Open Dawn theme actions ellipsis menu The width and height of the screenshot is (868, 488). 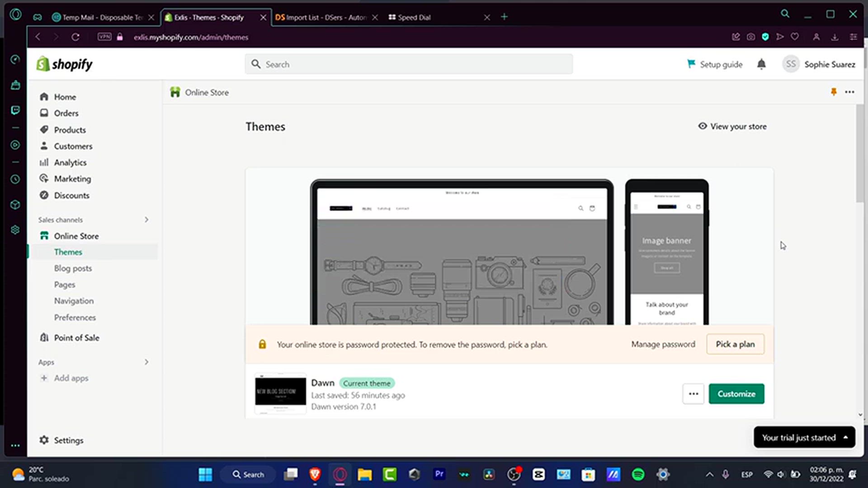pos(693,394)
